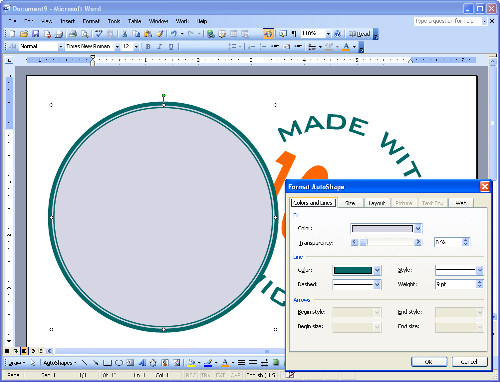Open Line Style in Drawing toolbar
The height and width of the screenshot is (382, 500).
[x=241, y=363]
